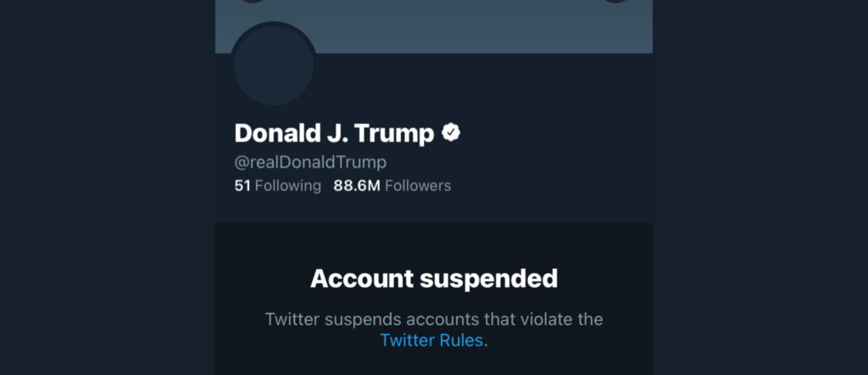Click the verified badge next to Donald J. Trump
This screenshot has width=868, height=375.
click(x=453, y=132)
